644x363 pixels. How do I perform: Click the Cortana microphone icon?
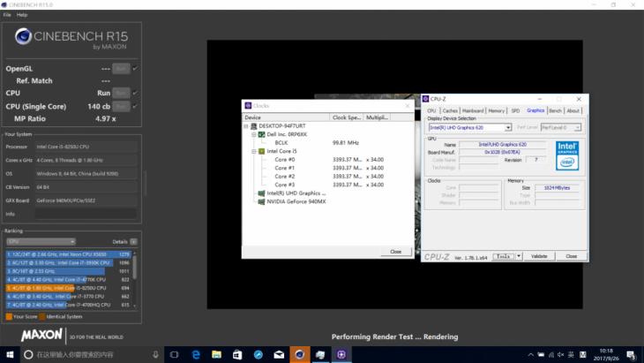coord(155,354)
